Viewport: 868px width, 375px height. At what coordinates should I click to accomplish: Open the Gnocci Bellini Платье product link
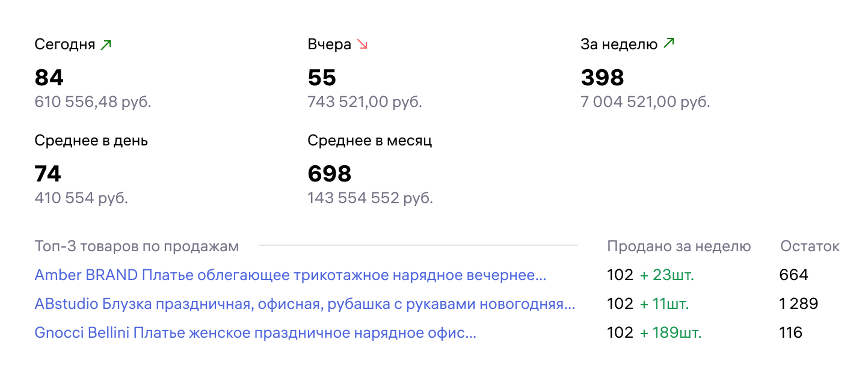tap(256, 333)
